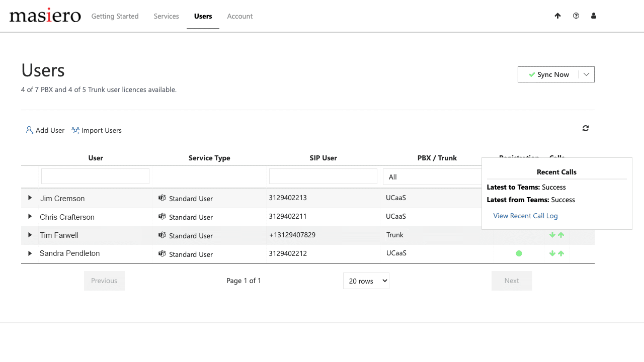
Task: Click the upload arrow icon in header
Action: [x=557, y=16]
